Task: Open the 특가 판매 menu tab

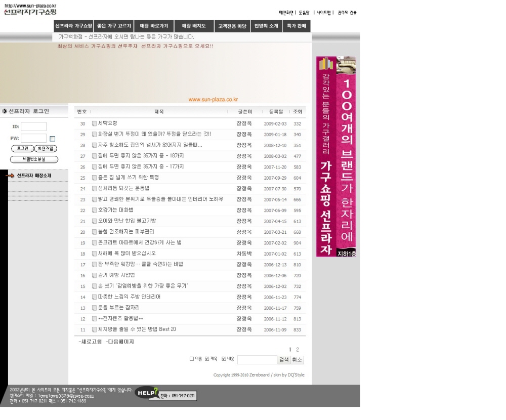Action: click(x=296, y=26)
